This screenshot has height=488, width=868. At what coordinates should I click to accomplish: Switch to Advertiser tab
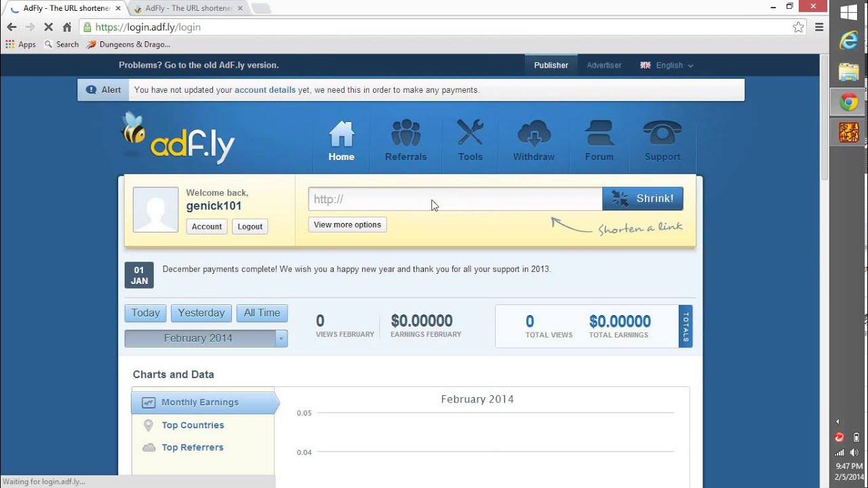tap(604, 65)
